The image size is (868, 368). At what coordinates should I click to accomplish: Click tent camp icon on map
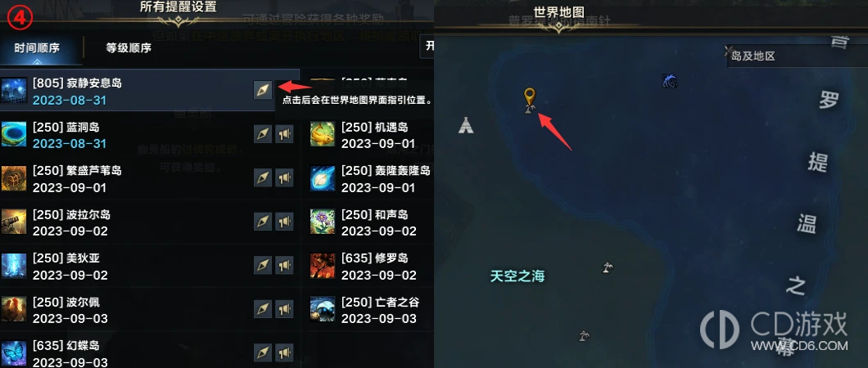click(x=466, y=125)
